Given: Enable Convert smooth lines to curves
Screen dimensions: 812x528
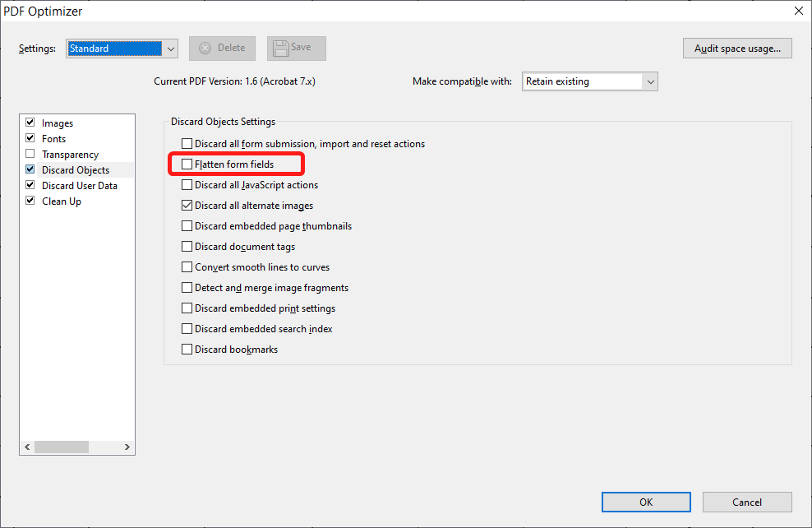Looking at the screenshot, I should click(x=187, y=266).
